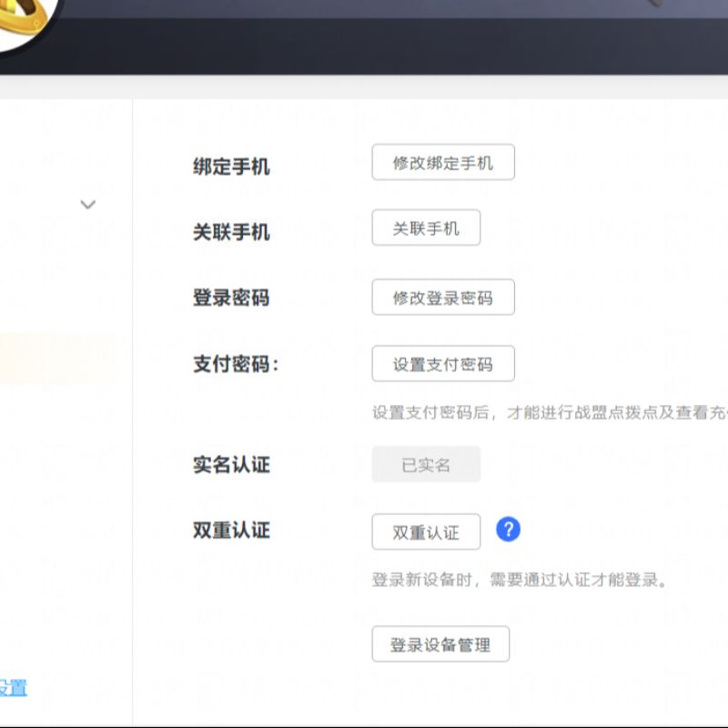Click the bold 绑定手机 row label
728x728 pixels.
pyautogui.click(x=231, y=167)
